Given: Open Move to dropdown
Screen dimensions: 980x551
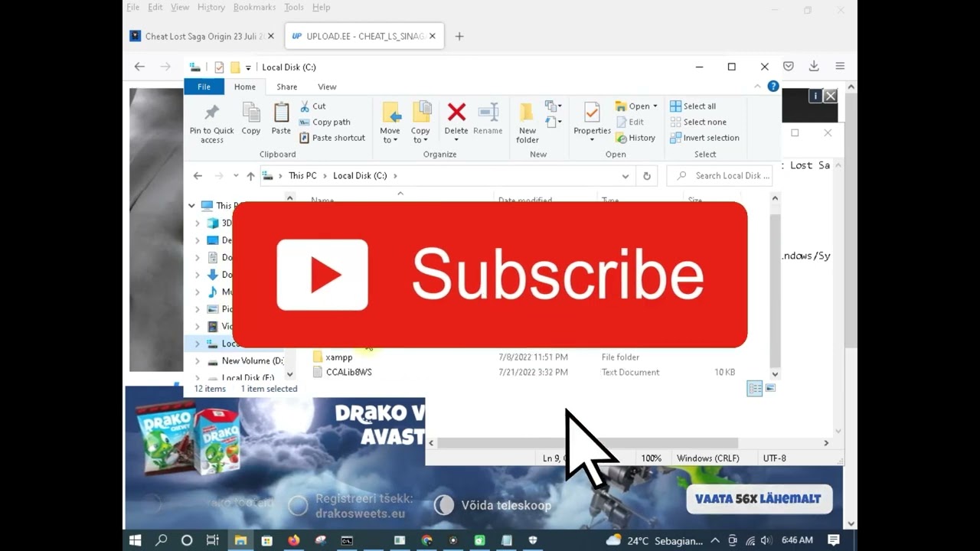Looking at the screenshot, I should pyautogui.click(x=390, y=135).
